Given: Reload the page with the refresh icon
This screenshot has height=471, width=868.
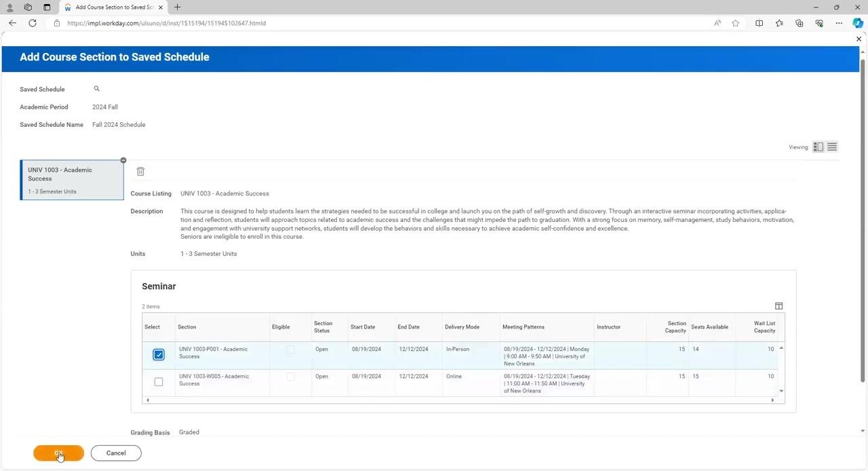Looking at the screenshot, I should (x=32, y=23).
